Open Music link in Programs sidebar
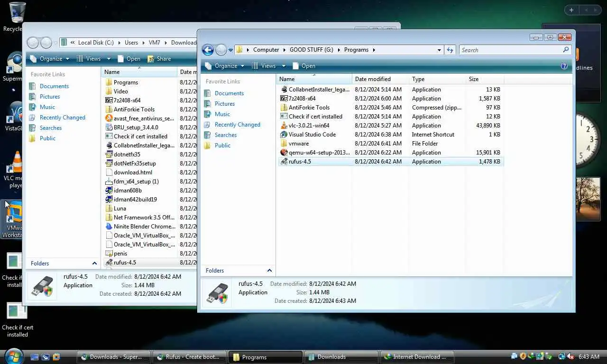Image resolution: width=607 pixels, height=364 pixels. click(x=222, y=114)
